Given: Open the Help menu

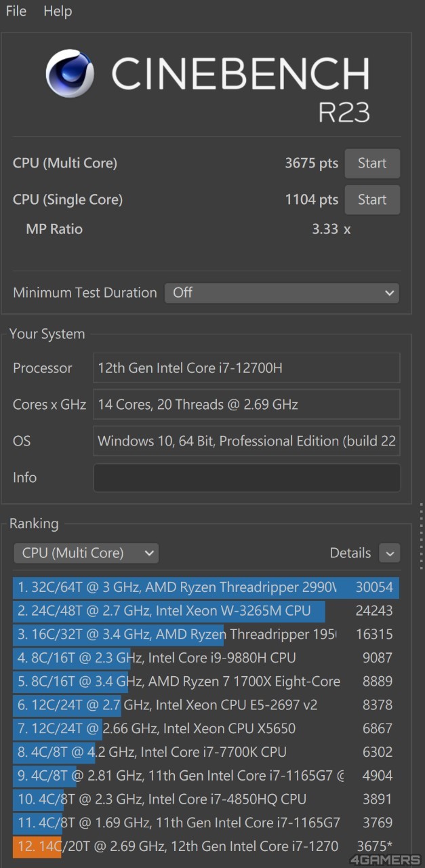Looking at the screenshot, I should point(58,11).
